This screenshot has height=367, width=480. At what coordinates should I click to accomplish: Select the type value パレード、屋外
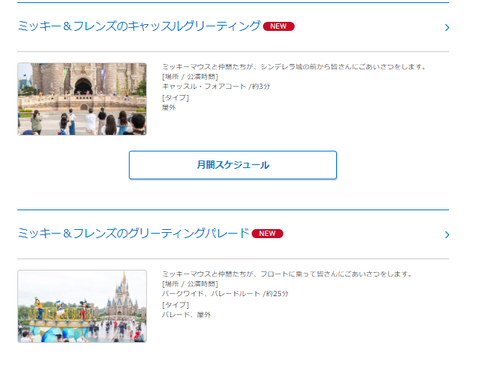coord(186,315)
